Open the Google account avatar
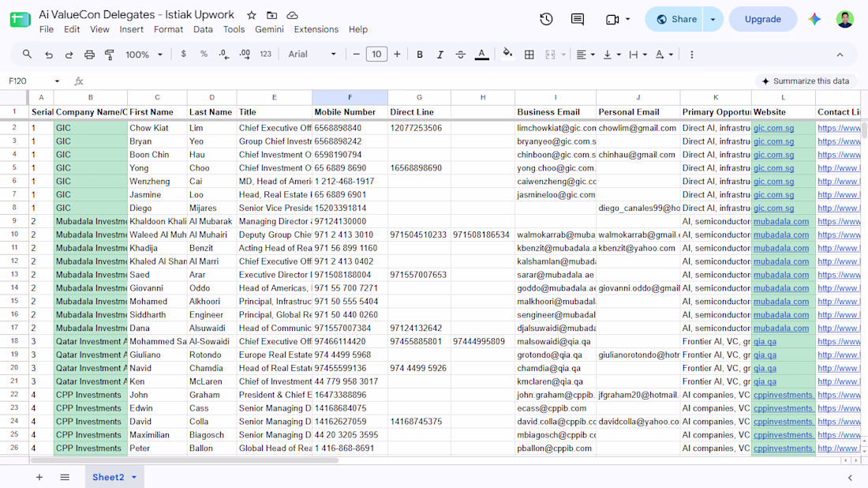The height and width of the screenshot is (488, 868). point(845,19)
